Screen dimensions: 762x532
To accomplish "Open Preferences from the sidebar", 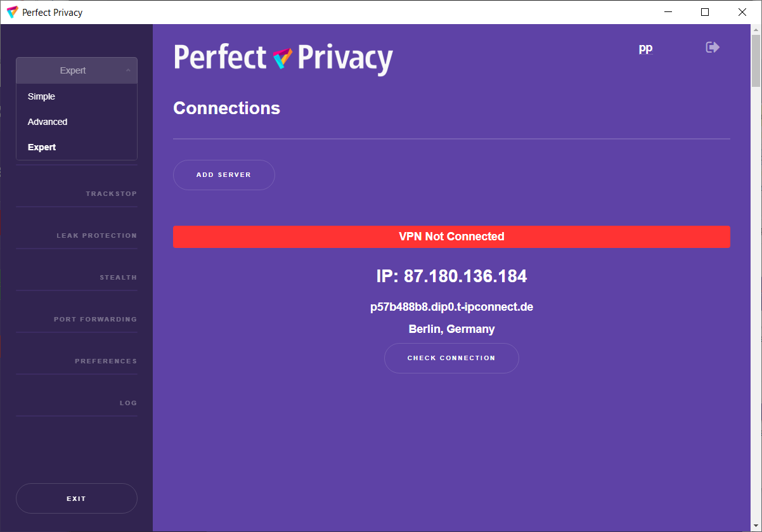I will 105,361.
